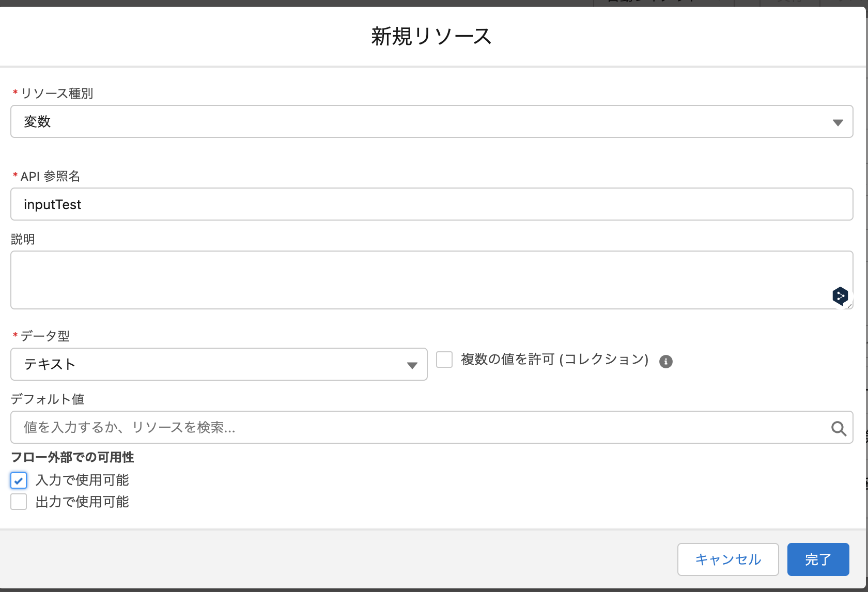Viewport: 868px width, 592px height.
Task: Enable the 複数の値を許可 (コレクション) checkbox
Action: click(x=444, y=360)
